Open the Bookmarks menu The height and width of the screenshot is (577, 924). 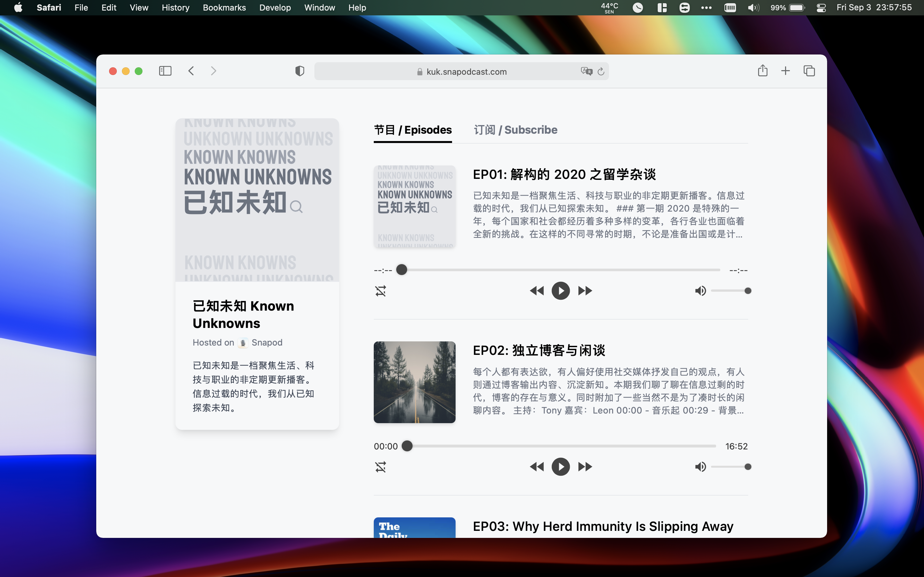pos(225,7)
